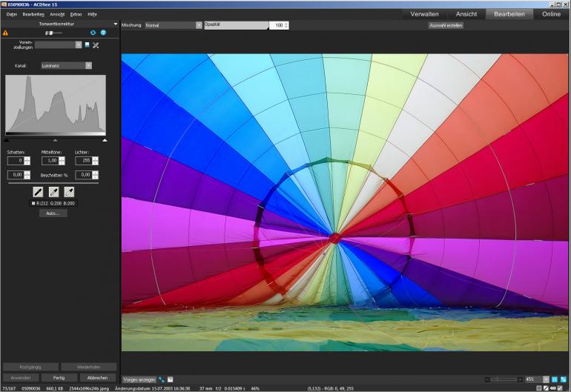
Task: Click the fit image blue icon
Action: 564,379
